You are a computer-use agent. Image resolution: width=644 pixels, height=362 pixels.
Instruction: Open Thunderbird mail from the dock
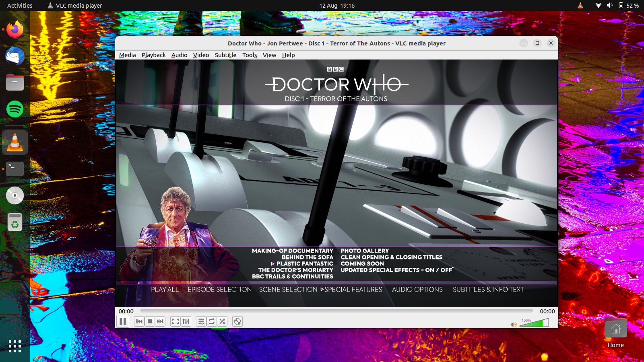(15, 56)
